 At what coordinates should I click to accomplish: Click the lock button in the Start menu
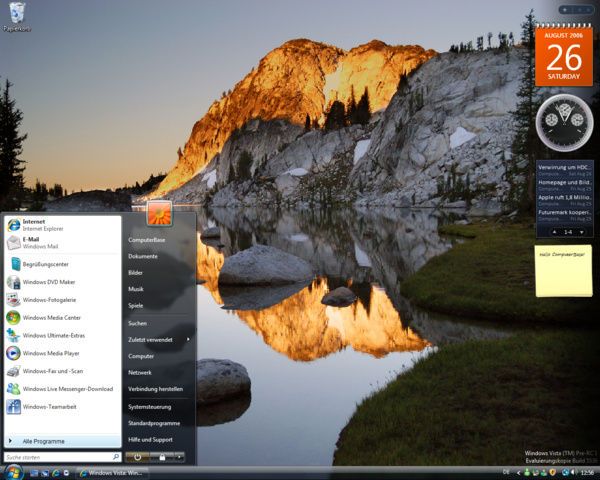pos(161,457)
